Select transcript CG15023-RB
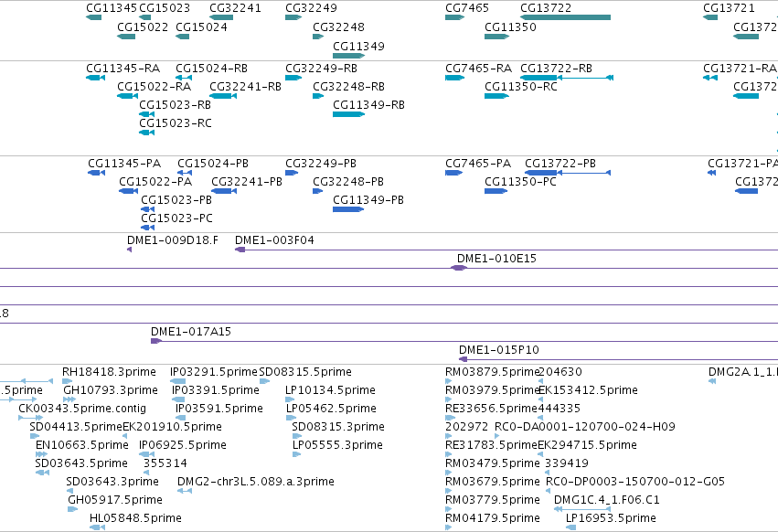Image resolution: width=778 pixels, height=532 pixels. pos(175,105)
